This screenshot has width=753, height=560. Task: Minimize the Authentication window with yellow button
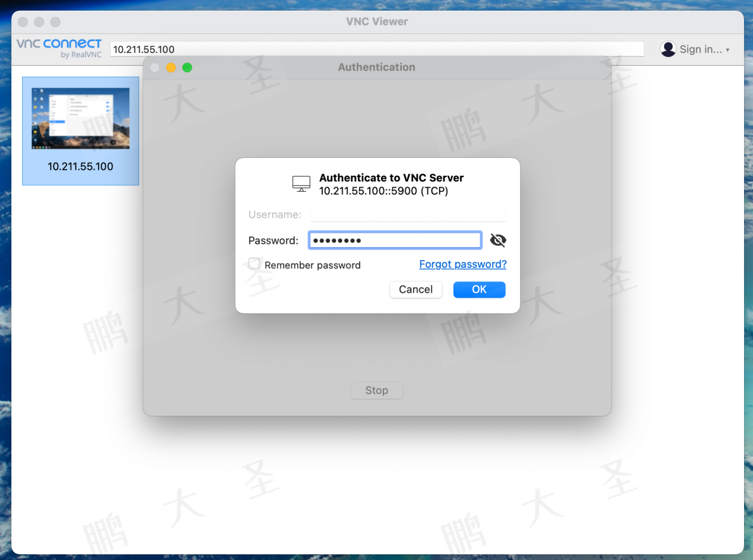pyautogui.click(x=171, y=68)
